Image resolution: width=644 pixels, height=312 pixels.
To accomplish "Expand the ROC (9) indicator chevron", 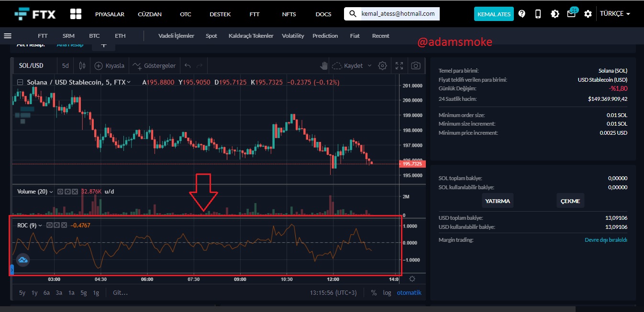I will click(x=40, y=225).
